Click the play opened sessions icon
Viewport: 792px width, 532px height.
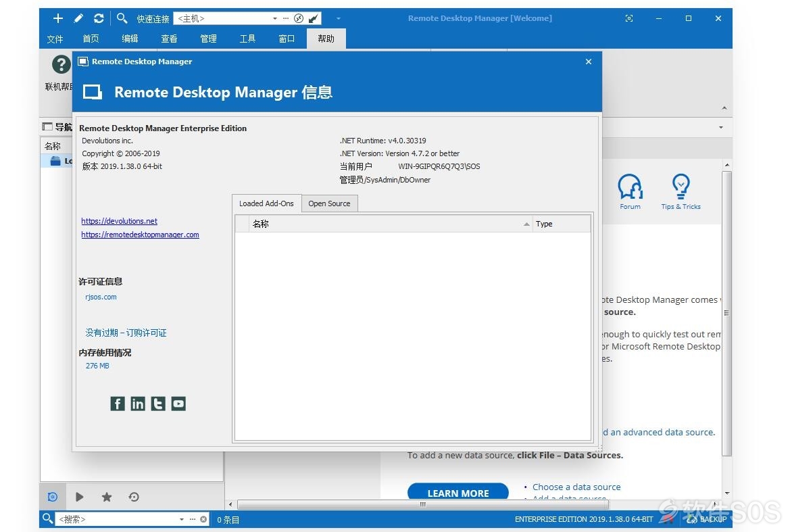coord(79,497)
